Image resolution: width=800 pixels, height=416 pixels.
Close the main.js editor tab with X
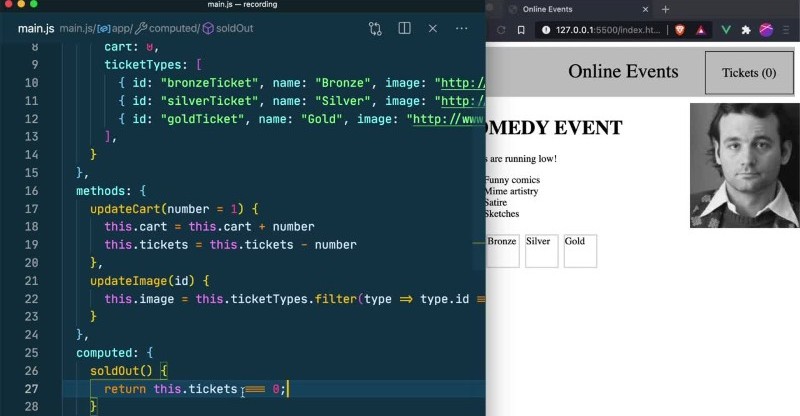click(433, 29)
